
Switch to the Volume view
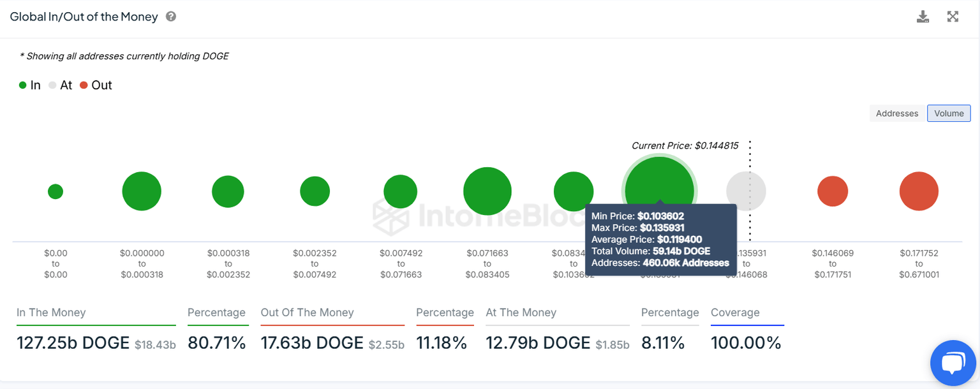tap(949, 113)
